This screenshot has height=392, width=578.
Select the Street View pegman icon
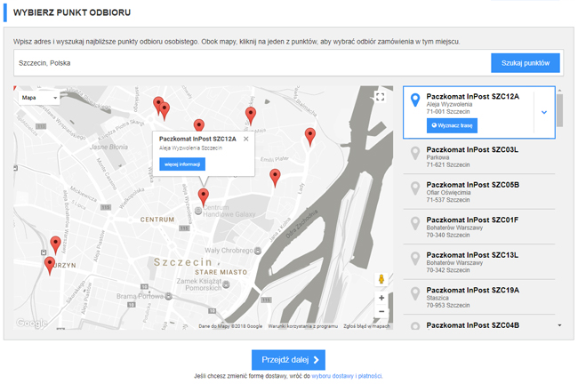381,279
